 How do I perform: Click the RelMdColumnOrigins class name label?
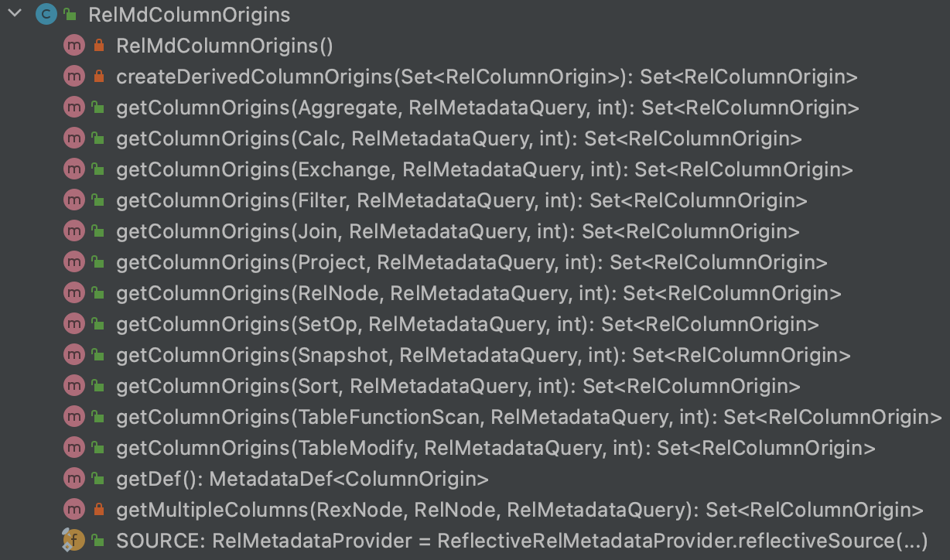pos(188,14)
